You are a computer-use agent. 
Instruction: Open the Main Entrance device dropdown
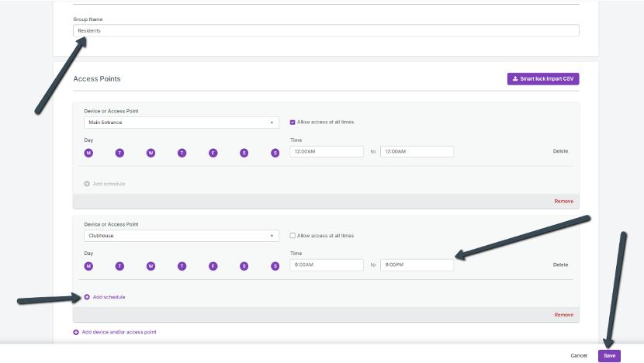click(x=181, y=123)
